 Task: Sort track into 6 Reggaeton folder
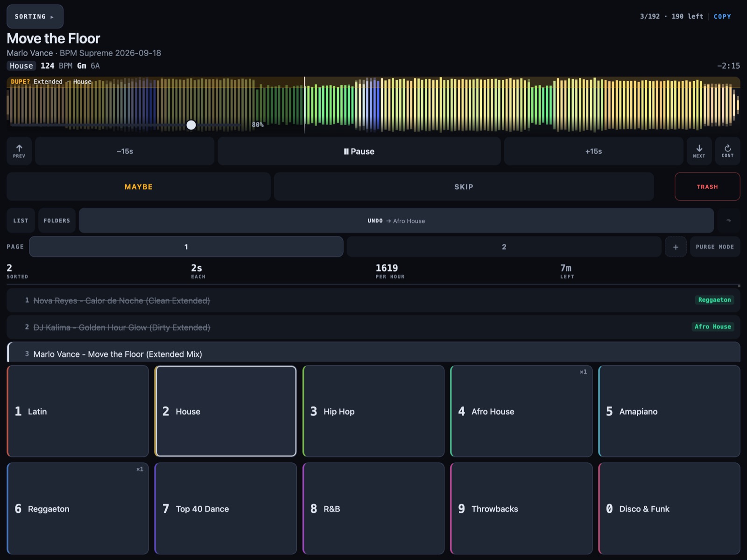78,509
